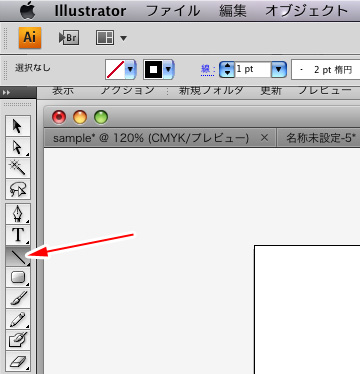
Task: Pick the Lasso tool
Action: click(x=18, y=189)
